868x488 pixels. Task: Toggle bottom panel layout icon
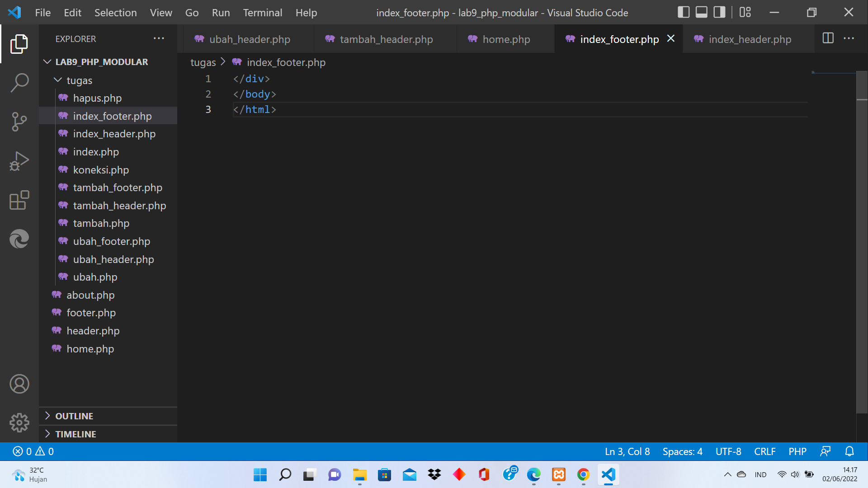coord(701,12)
